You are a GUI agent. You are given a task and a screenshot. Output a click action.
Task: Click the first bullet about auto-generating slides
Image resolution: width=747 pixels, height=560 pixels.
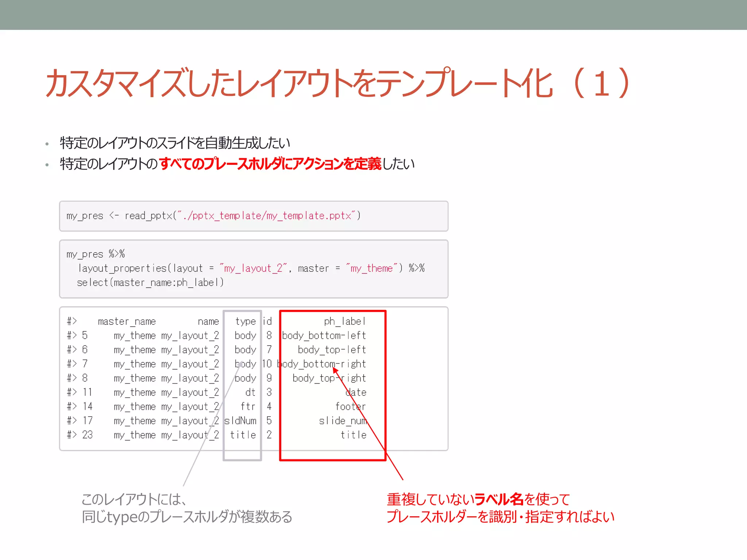point(174,143)
